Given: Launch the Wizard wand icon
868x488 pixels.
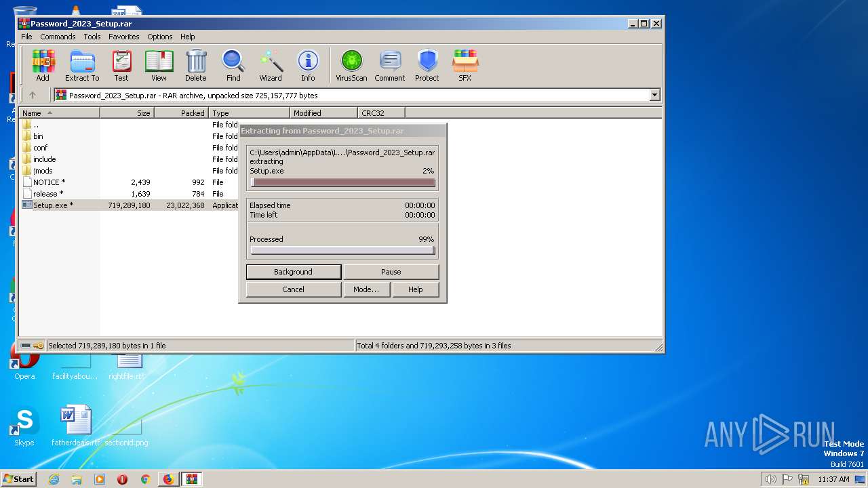Looking at the screenshot, I should pos(271,66).
